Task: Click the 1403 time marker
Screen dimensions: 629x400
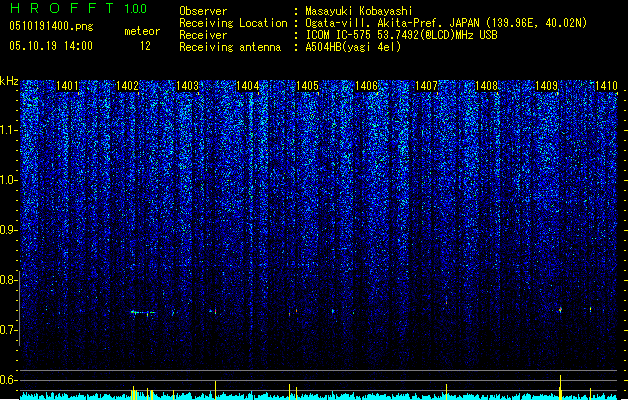Action: 187,86
